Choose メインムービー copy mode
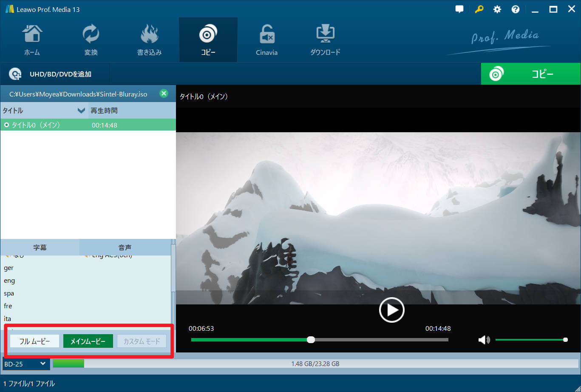Screen dimensions: 581x392 tap(88, 341)
